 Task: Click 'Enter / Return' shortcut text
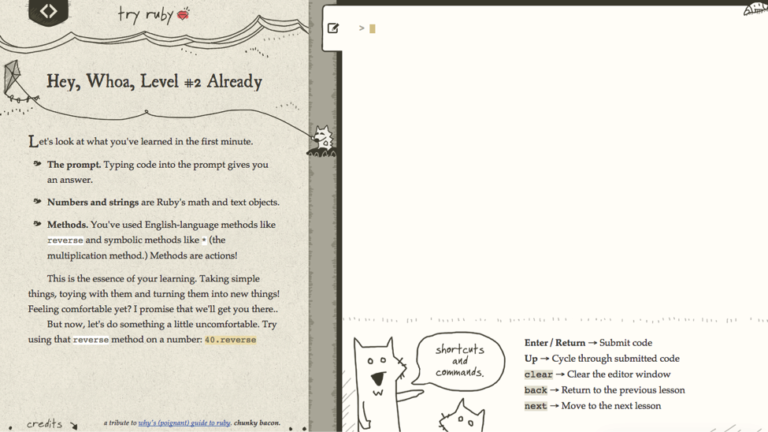point(554,343)
